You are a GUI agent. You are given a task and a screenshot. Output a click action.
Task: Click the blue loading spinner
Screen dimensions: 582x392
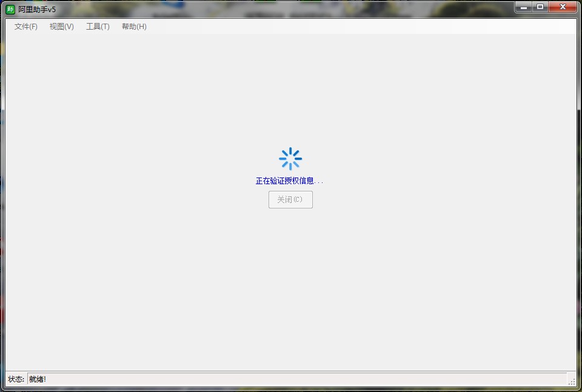coord(290,158)
